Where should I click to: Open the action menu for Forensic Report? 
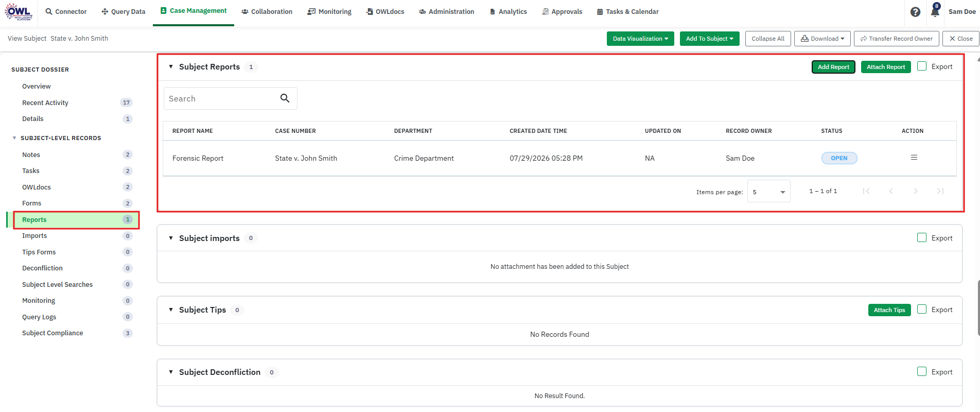pyautogui.click(x=914, y=158)
